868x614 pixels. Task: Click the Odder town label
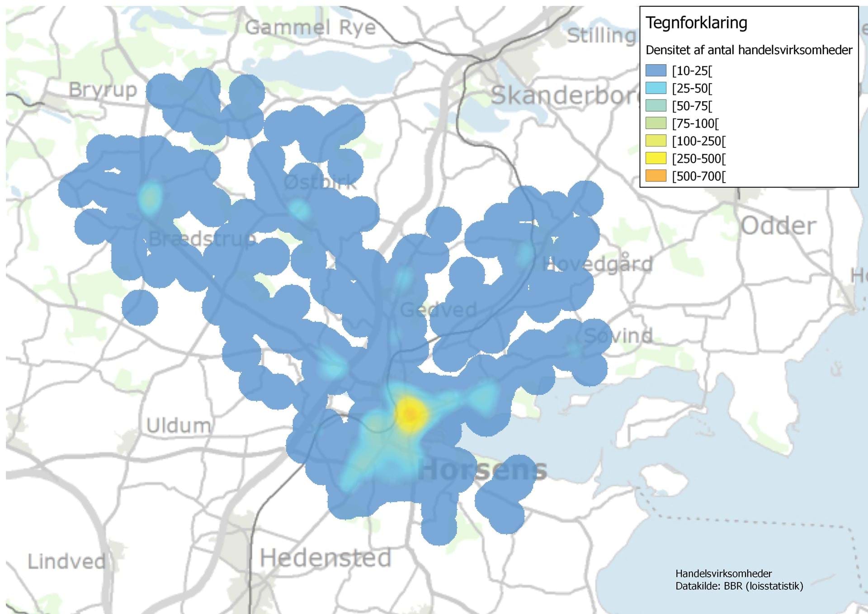pyautogui.click(x=778, y=226)
